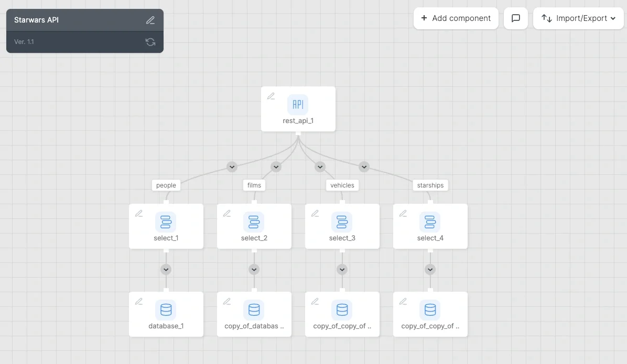The height and width of the screenshot is (364, 627).
Task: Select the select_1 label
Action: click(166, 238)
